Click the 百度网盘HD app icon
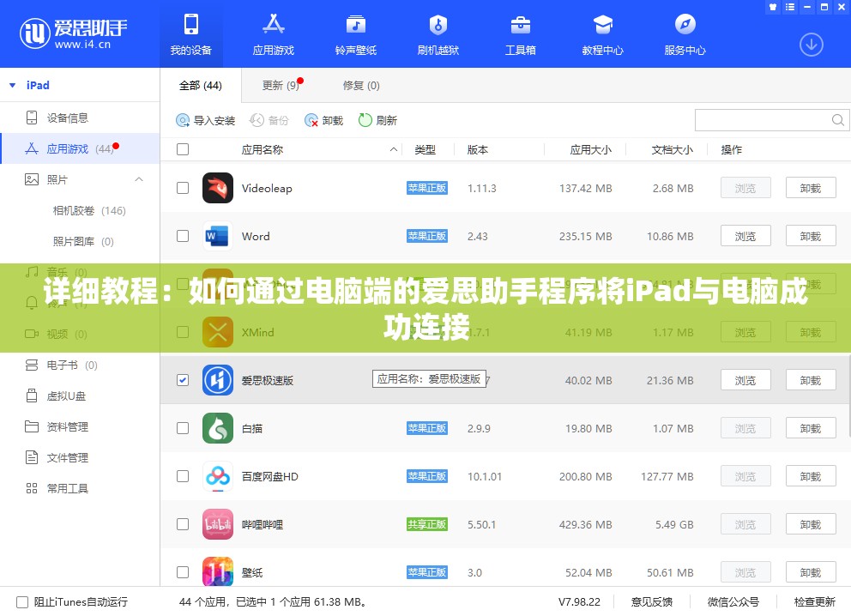 [x=218, y=476]
